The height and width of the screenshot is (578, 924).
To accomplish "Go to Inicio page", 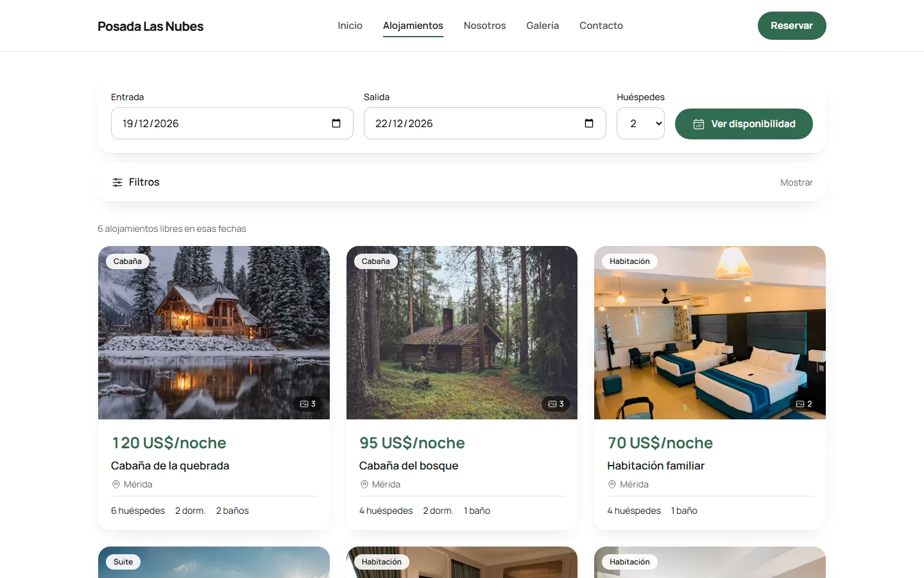I will pyautogui.click(x=350, y=26).
